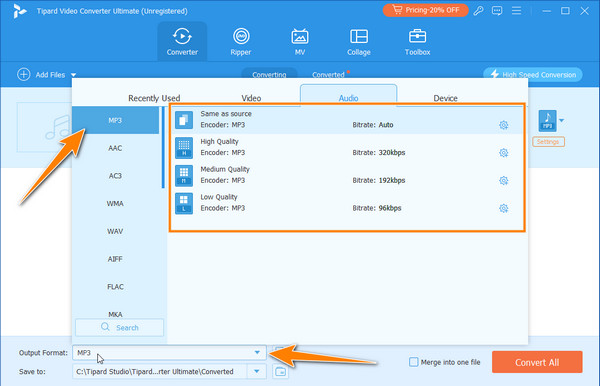Expand the Save to path dropdown
This screenshot has height=386, width=600.
click(x=257, y=371)
